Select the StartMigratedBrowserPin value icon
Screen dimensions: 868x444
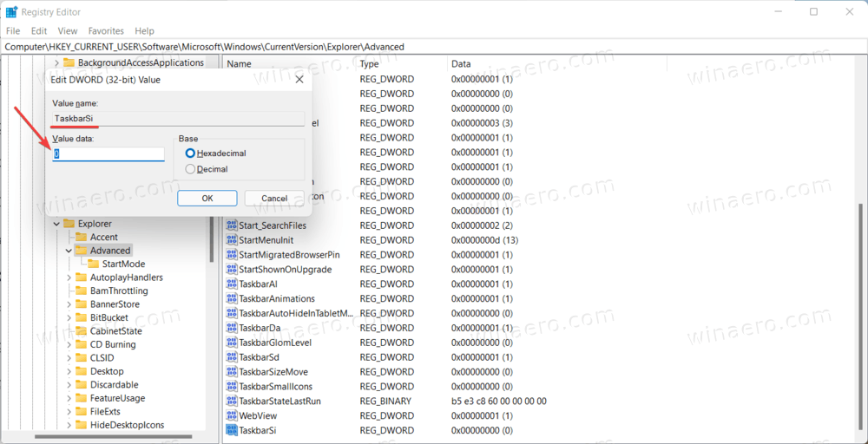232,255
